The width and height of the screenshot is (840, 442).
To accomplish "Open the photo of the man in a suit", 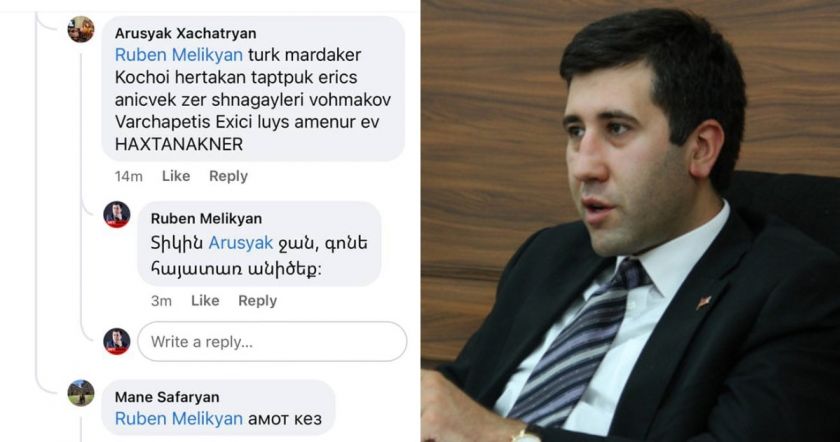I will [630, 221].
